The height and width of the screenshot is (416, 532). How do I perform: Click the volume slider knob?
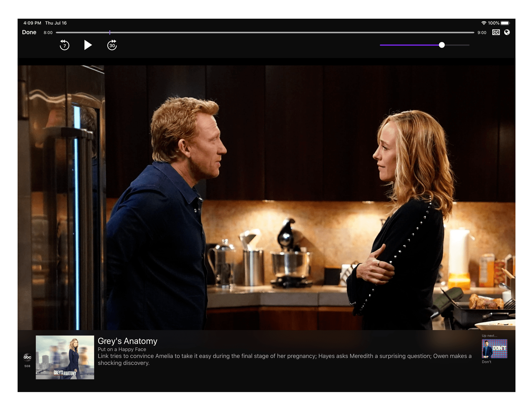click(442, 45)
